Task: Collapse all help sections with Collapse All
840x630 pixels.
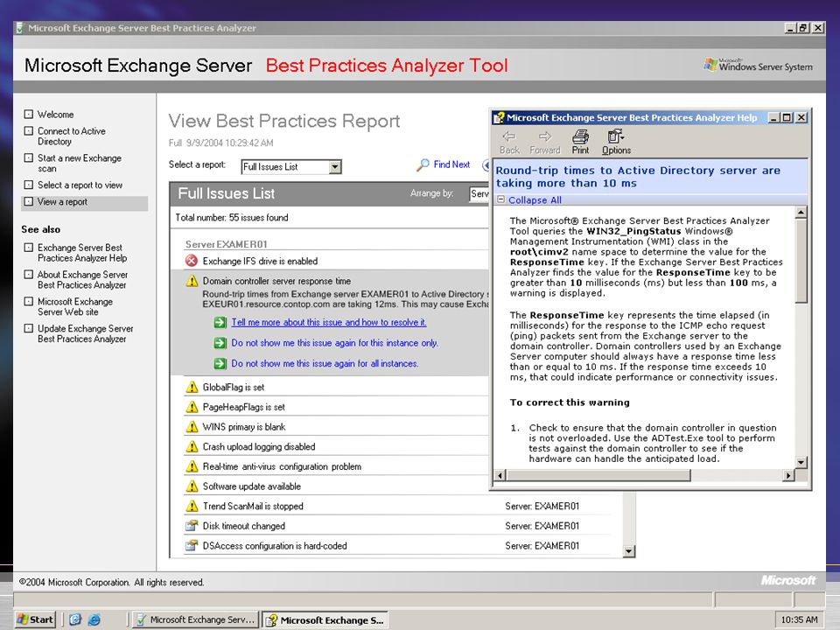Action: click(x=535, y=199)
